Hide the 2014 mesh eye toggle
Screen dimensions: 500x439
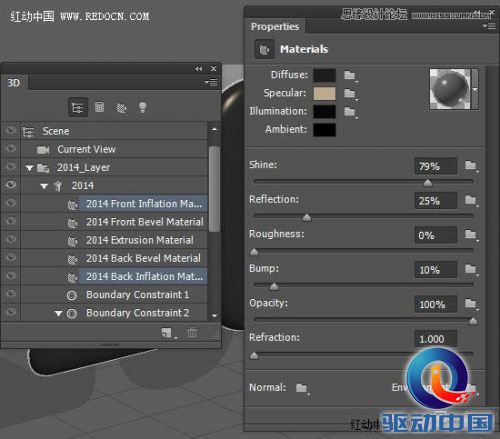[11, 184]
